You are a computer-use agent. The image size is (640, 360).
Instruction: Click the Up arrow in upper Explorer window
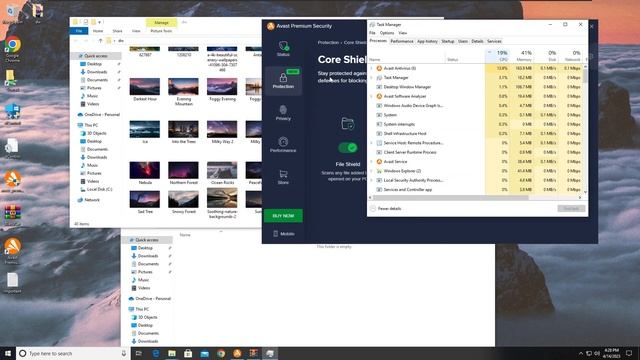point(100,41)
